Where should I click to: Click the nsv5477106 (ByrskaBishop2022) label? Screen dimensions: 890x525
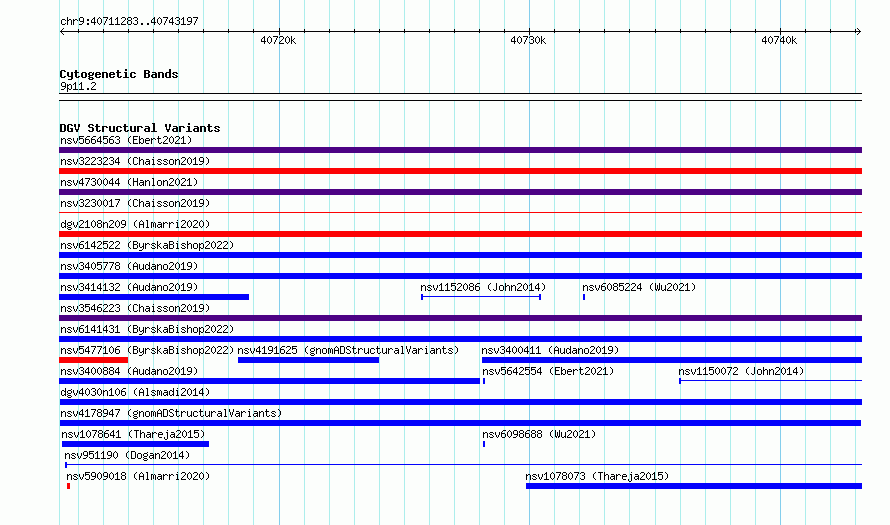click(x=147, y=350)
